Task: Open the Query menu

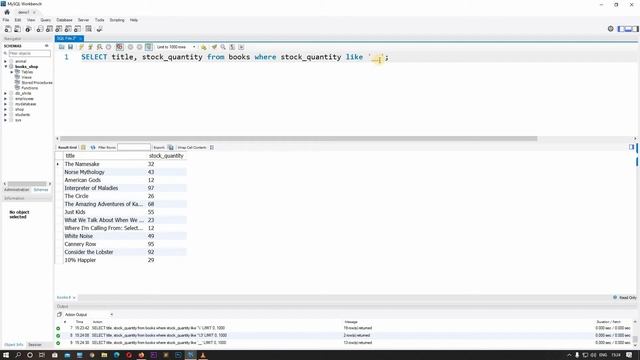Action: coord(46,20)
